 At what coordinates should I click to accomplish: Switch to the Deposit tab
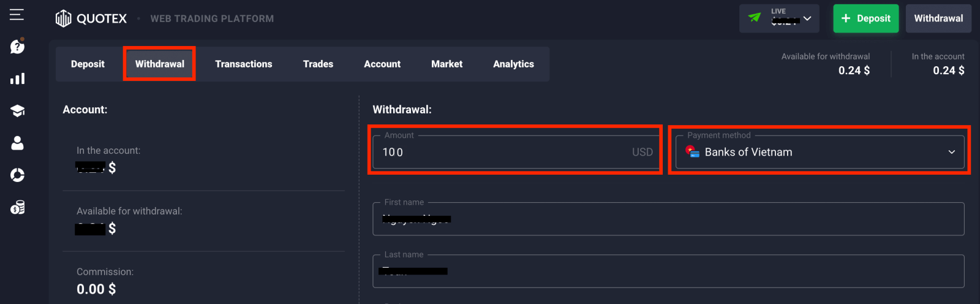88,64
